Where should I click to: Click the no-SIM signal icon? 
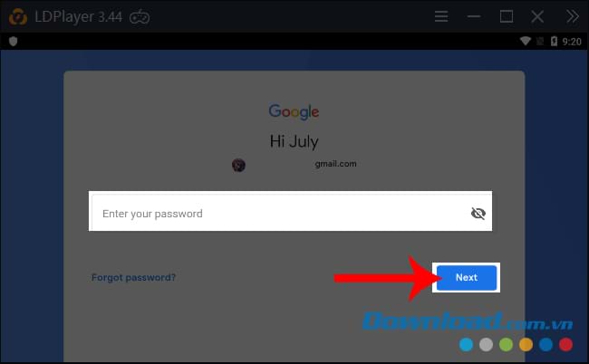[x=540, y=42]
